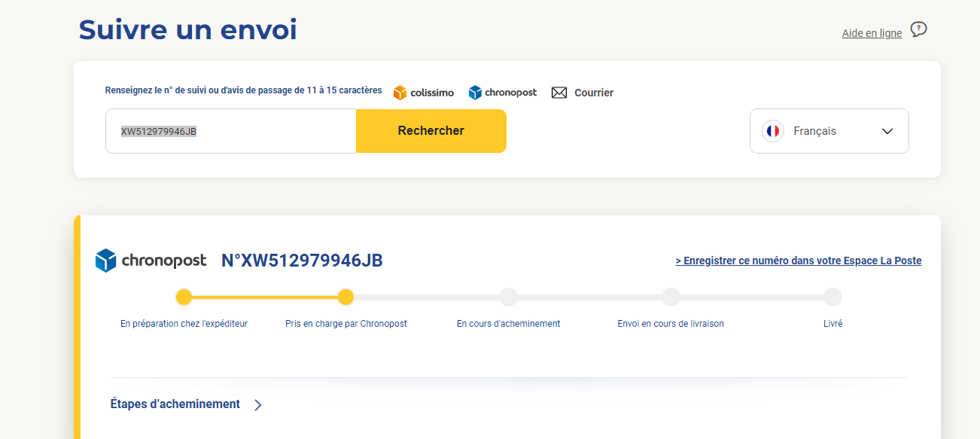The image size is (980, 439).
Task: Click the French flag icon
Action: (772, 131)
